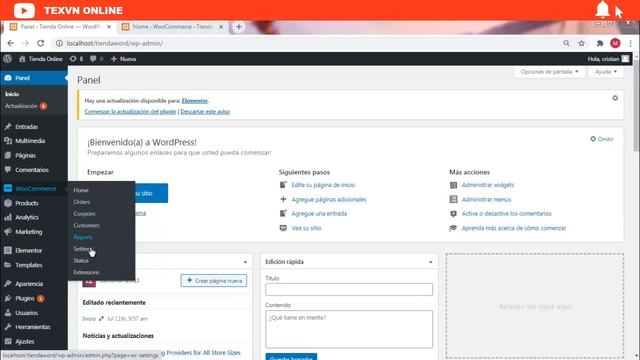Close the Panel Tienda Online tab
The image size is (640, 360).
tap(109, 27)
